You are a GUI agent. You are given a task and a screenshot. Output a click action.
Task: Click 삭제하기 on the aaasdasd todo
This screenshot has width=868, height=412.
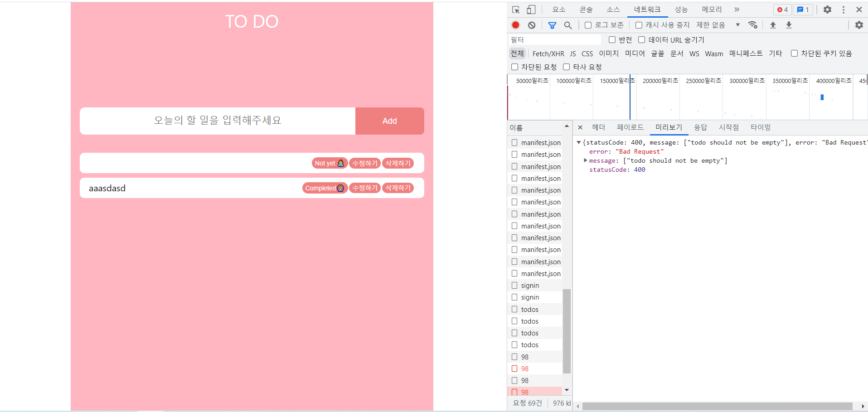coord(398,188)
